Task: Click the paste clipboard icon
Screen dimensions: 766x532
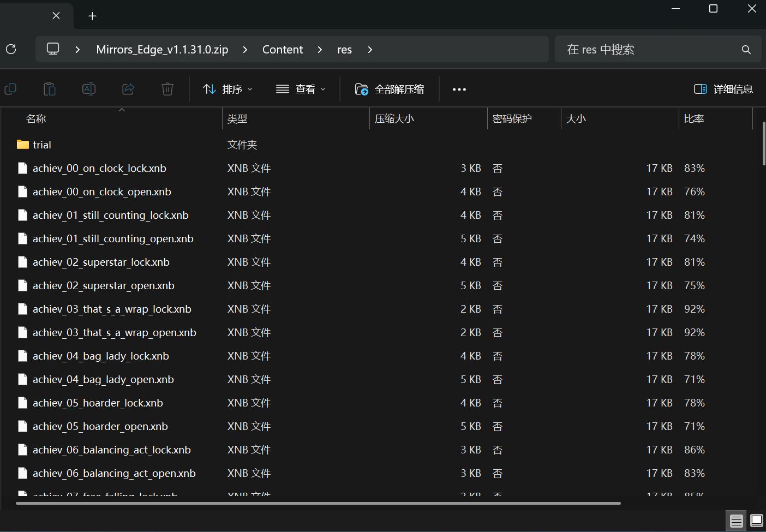Action: 50,89
